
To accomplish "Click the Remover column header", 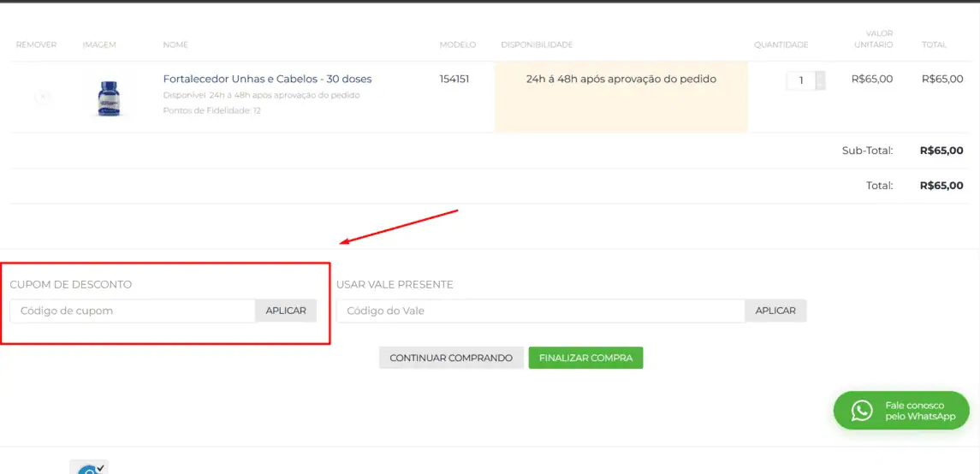I will pos(36,44).
